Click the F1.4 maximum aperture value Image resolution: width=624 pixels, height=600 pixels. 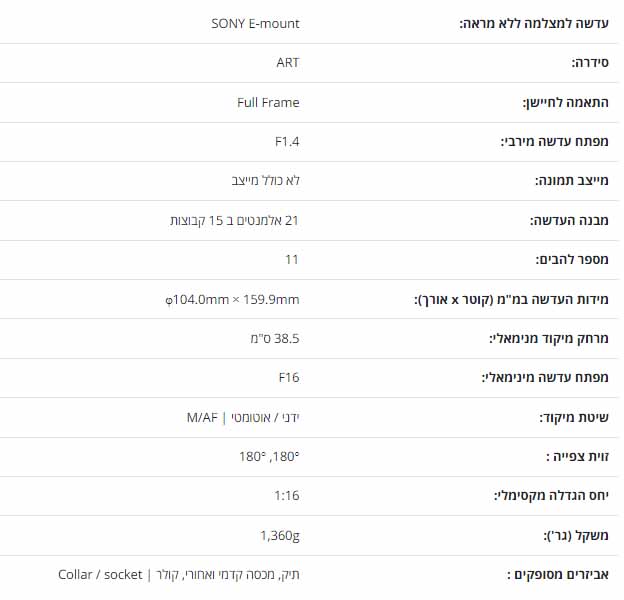(287, 141)
